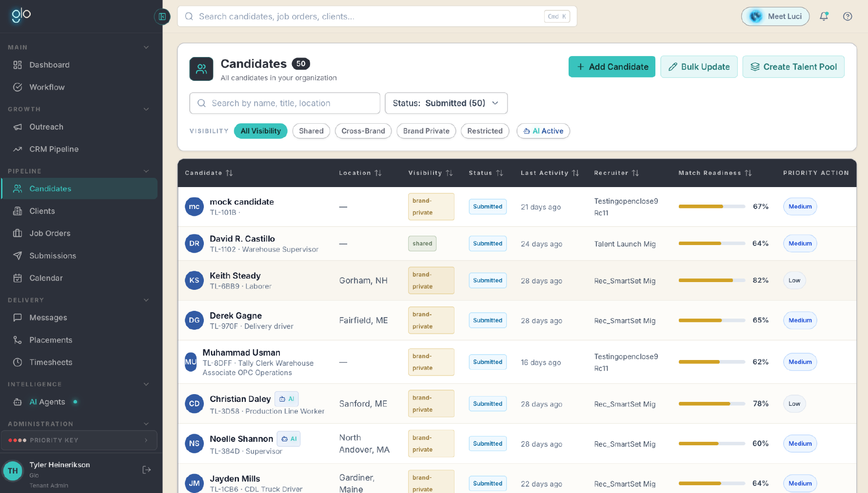Collapse the MAIN sidebar section
The width and height of the screenshot is (868, 493).
click(146, 47)
